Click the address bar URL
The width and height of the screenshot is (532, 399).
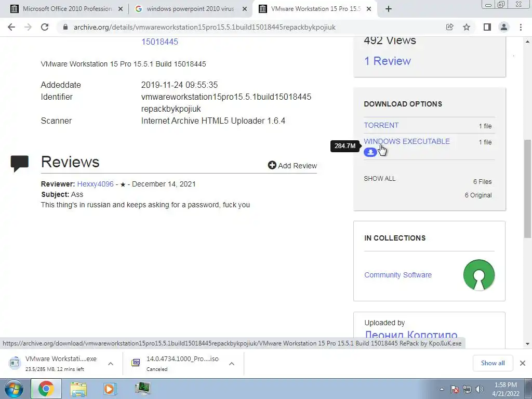coord(205,27)
